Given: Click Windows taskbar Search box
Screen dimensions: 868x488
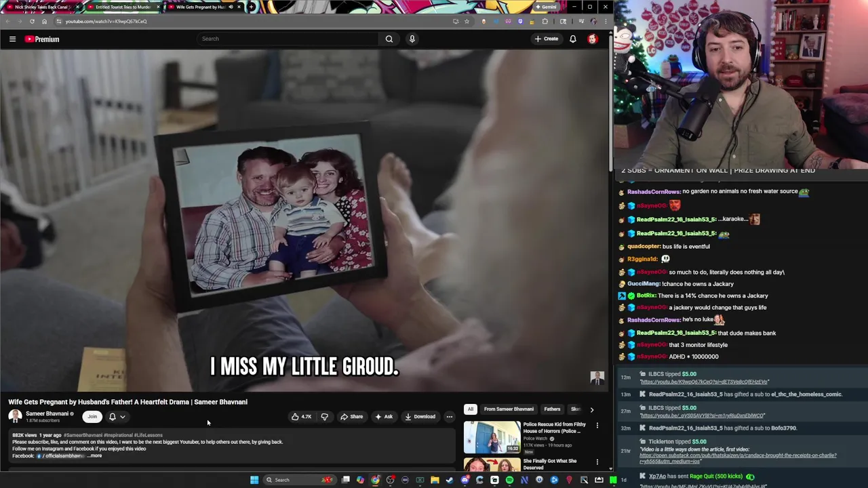Looking at the screenshot, I should point(298,480).
